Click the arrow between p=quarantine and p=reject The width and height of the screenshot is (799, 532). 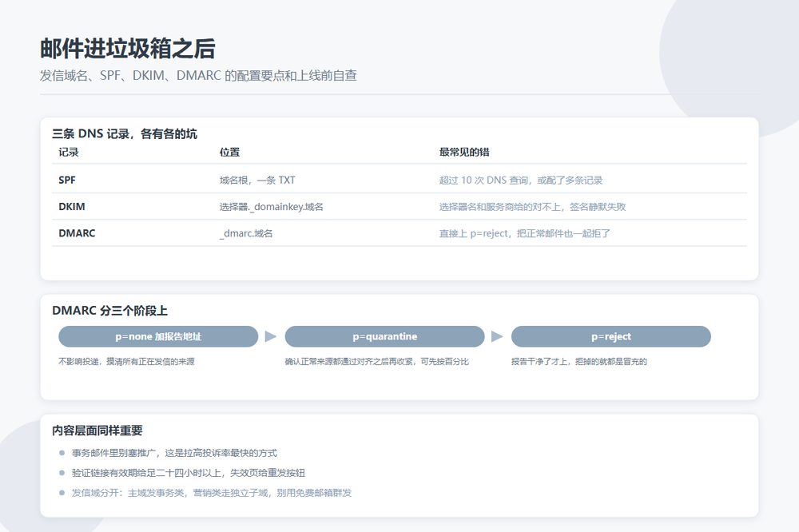pos(497,336)
